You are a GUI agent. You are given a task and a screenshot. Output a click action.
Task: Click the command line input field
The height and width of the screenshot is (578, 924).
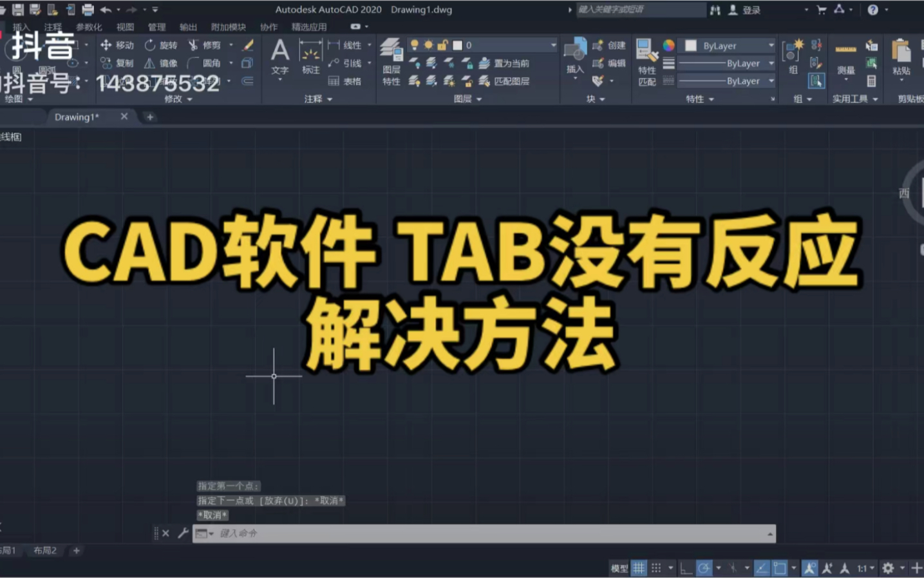[x=484, y=534]
